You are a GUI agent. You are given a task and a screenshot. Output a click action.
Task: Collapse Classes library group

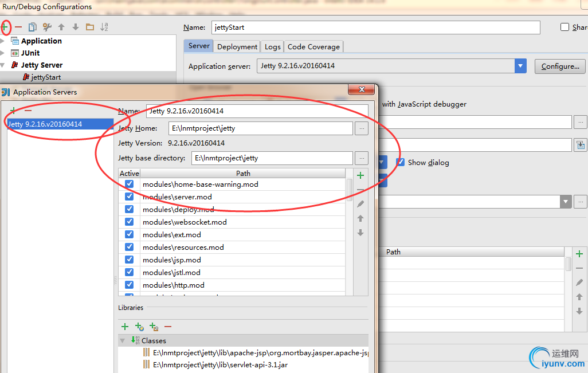click(122, 341)
